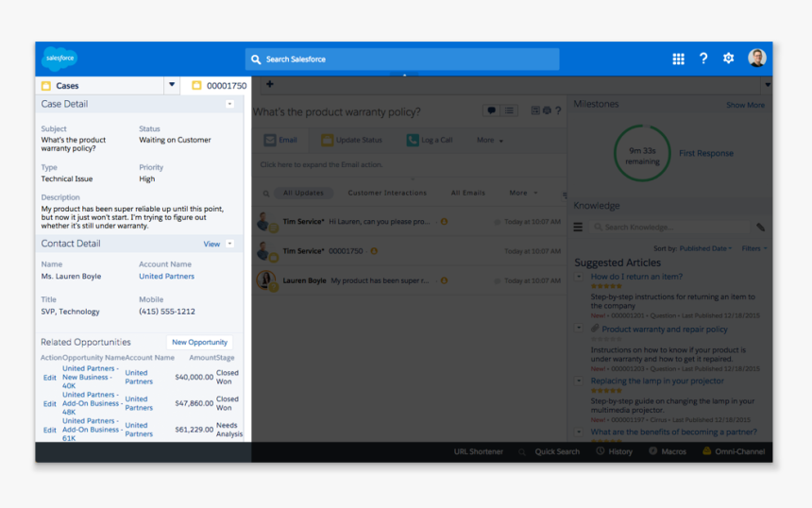Filter feed by All Updates
Image resolution: width=812 pixels, height=508 pixels.
tap(303, 193)
